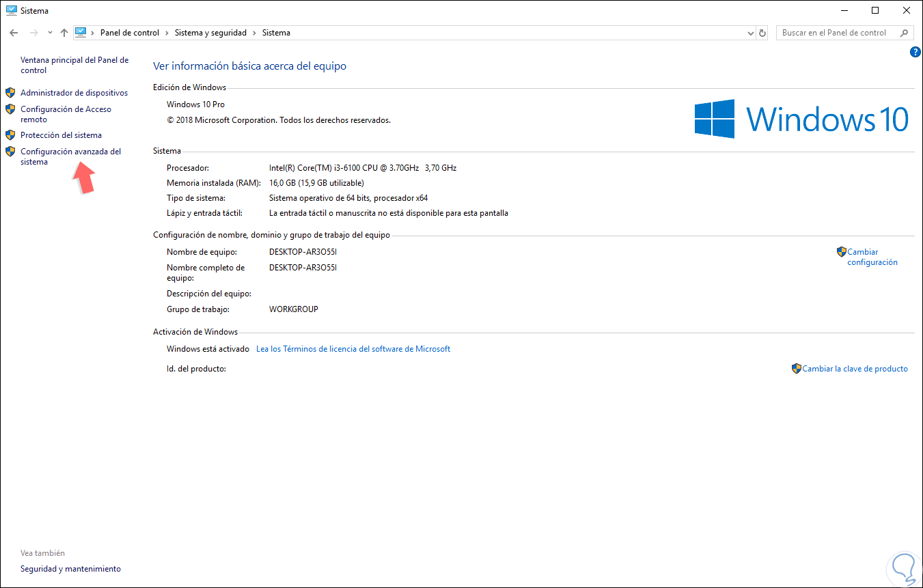This screenshot has width=923, height=588.
Task: Click the Sistema title bar icon
Action: point(11,10)
